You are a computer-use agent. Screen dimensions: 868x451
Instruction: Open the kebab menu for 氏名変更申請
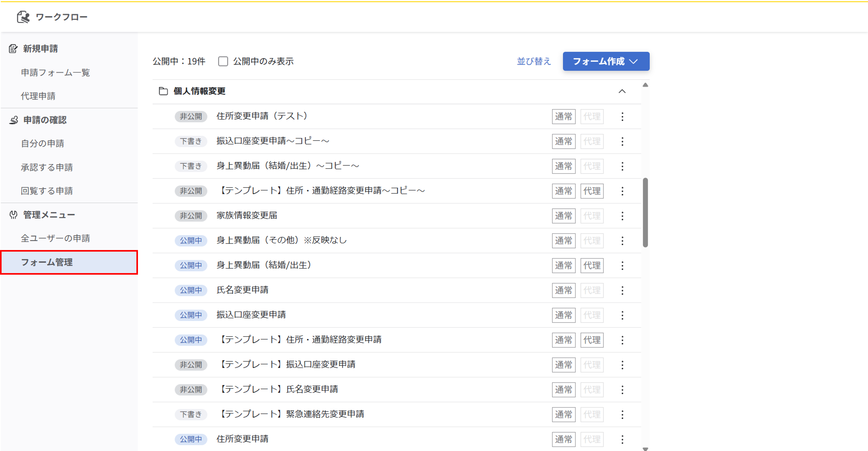coord(622,290)
